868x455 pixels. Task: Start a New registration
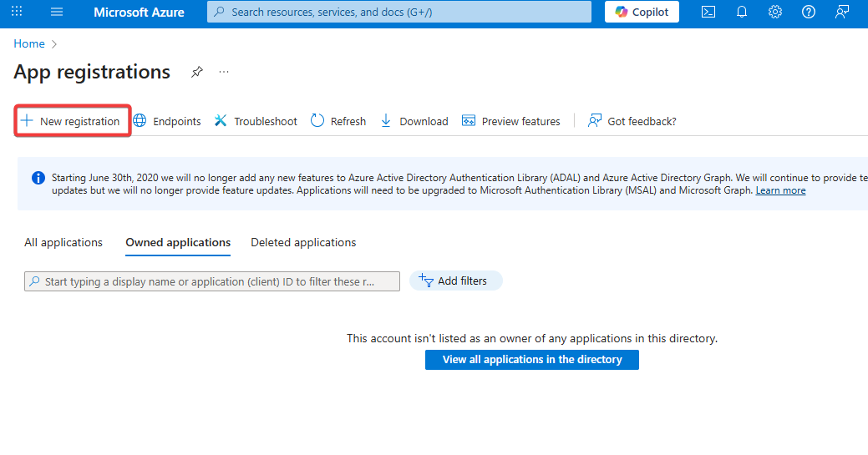point(71,121)
